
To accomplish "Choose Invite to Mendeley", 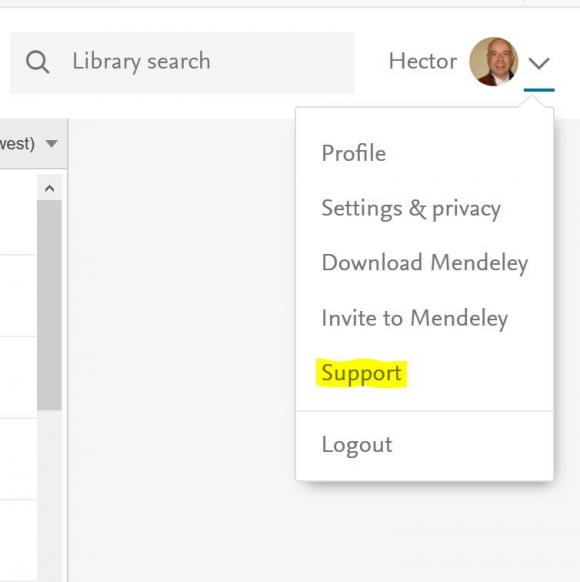I will pos(414,318).
